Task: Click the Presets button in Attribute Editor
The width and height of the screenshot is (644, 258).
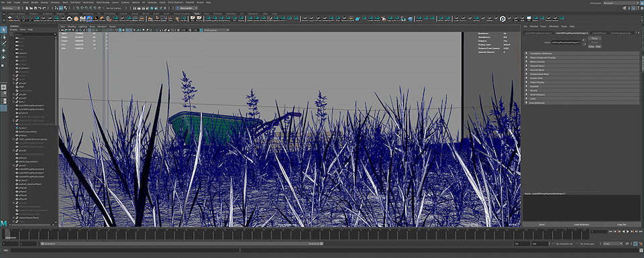Action: [594, 42]
